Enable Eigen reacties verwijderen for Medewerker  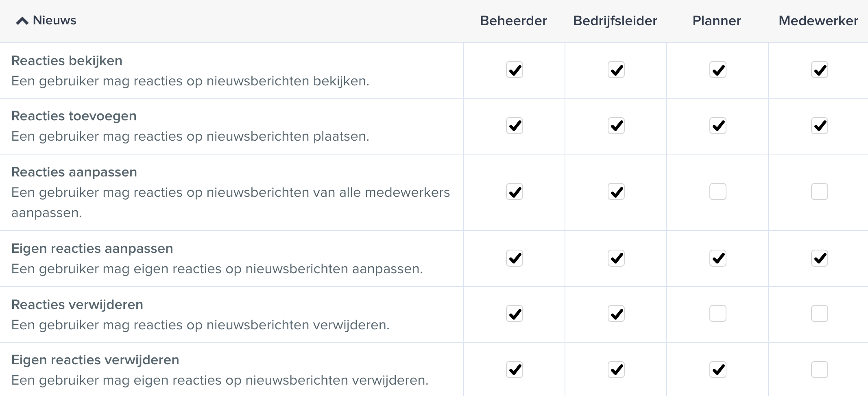click(x=819, y=370)
